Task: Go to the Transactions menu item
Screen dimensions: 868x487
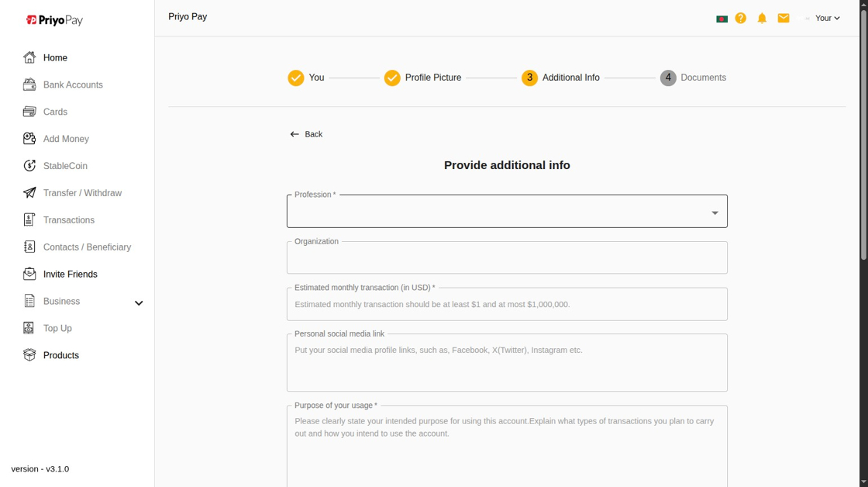Action: 69,220
